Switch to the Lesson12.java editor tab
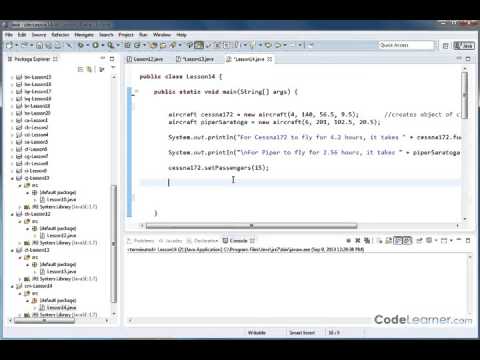This screenshot has width=480, height=360. click(145, 59)
